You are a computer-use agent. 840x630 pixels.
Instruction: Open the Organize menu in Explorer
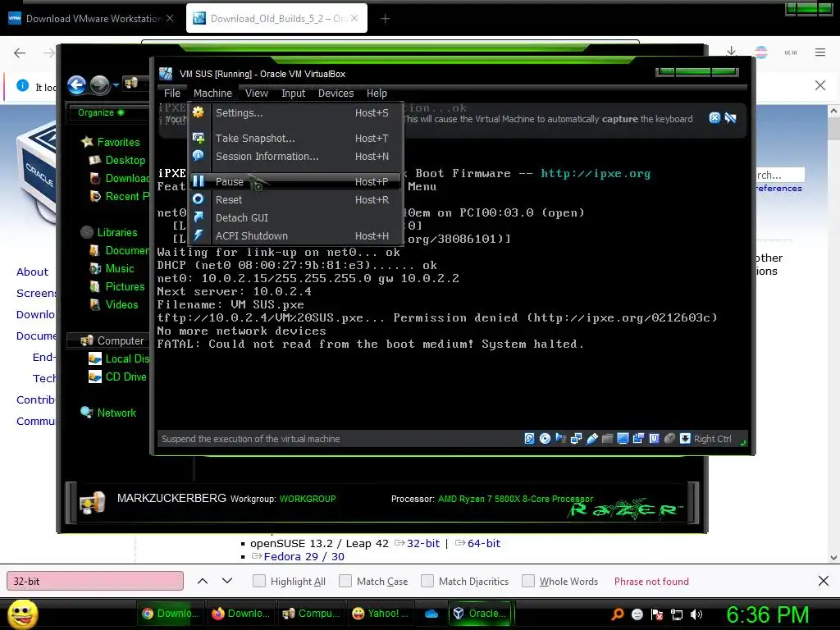pyautogui.click(x=101, y=112)
